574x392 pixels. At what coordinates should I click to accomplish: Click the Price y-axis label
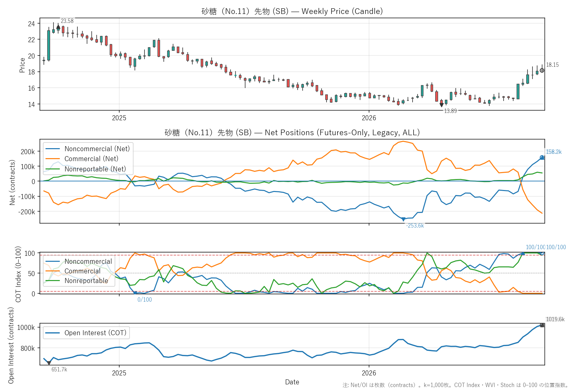pyautogui.click(x=22, y=65)
